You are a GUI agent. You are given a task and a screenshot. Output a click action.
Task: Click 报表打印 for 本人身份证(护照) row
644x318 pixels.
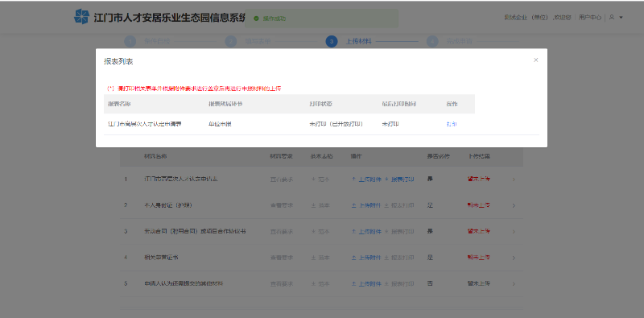(x=398, y=205)
